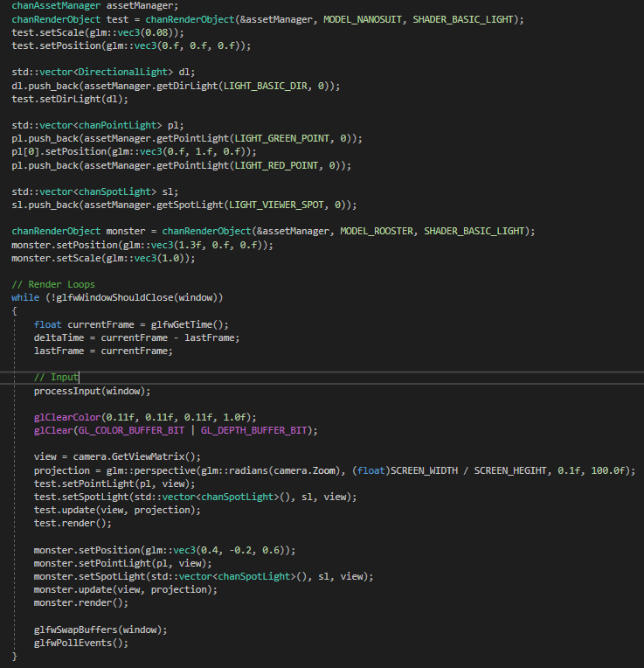The height and width of the screenshot is (668, 644).
Task: Click 'float currentFrame = glfwGetTime();' line
Action: tap(131, 324)
